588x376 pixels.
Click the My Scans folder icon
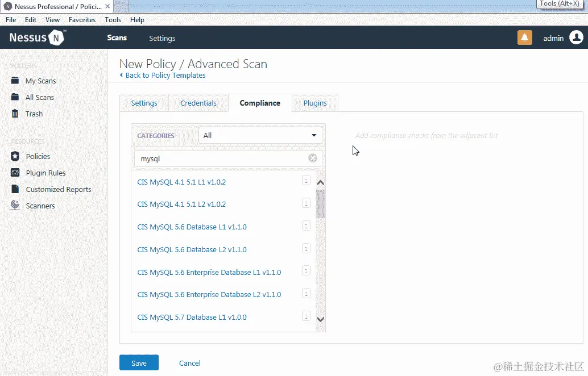point(15,81)
